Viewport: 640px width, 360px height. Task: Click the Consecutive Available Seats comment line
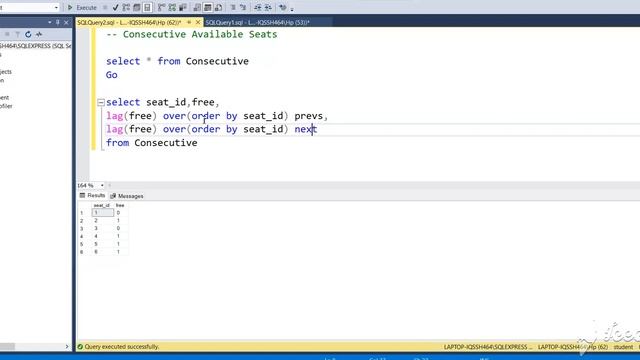(x=192, y=34)
